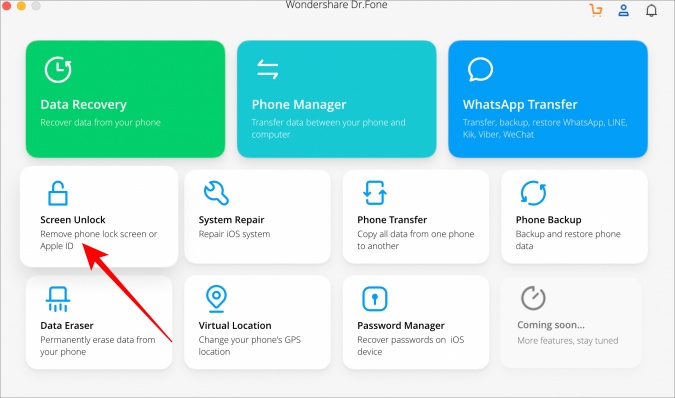This screenshot has height=398, width=675.
Task: Click 'Repair iOS system' text
Action: [x=234, y=234]
